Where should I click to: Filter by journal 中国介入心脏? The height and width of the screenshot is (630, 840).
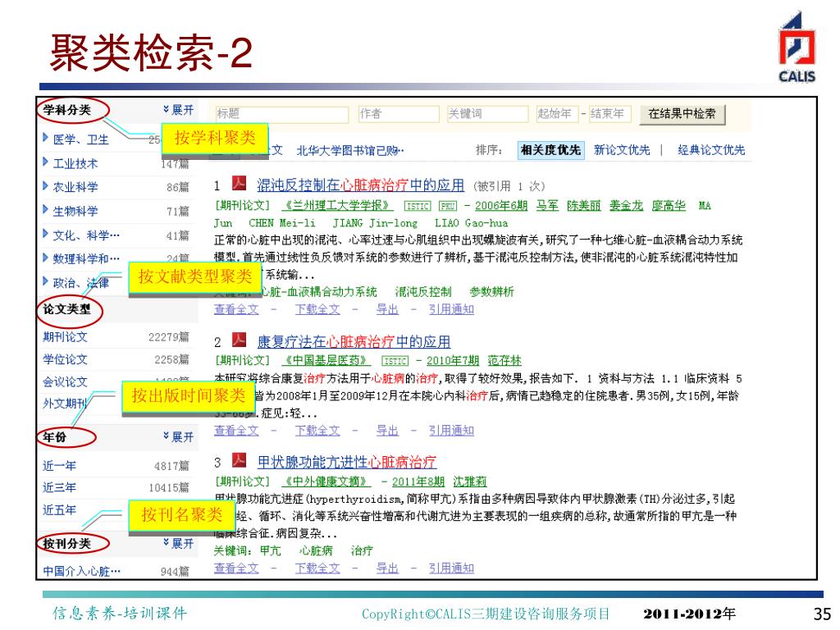81,571
